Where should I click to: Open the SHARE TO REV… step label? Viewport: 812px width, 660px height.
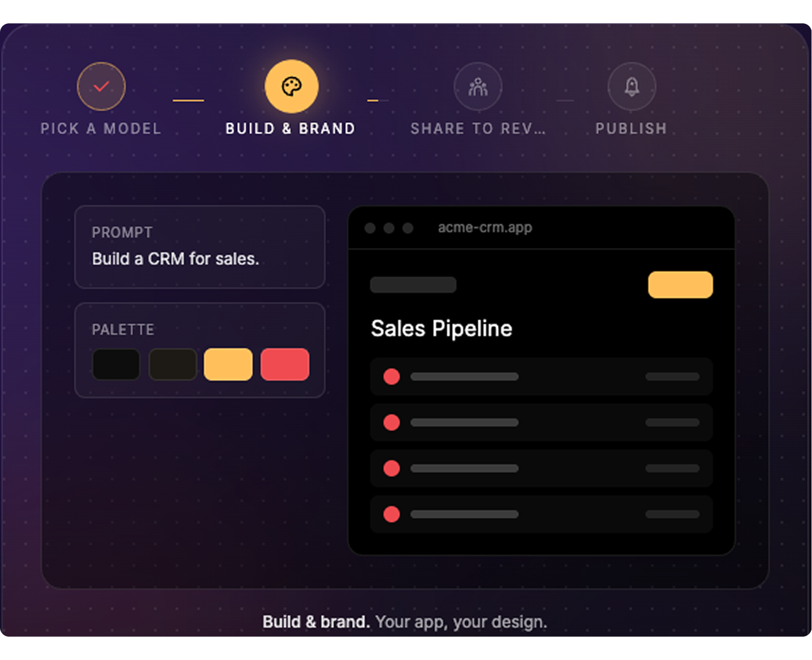[478, 128]
